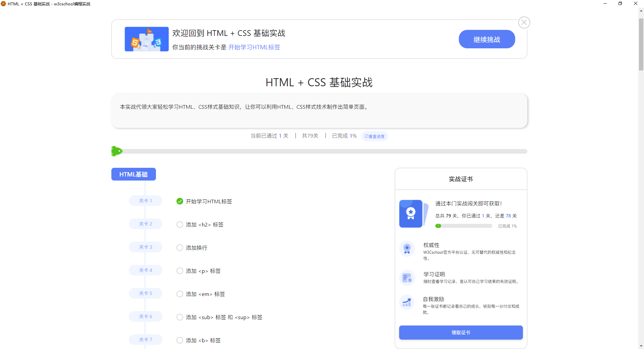Screen dimensions: 644x349
Task: Open the 开始学习HTML标签 link in banner
Action: [x=254, y=47]
